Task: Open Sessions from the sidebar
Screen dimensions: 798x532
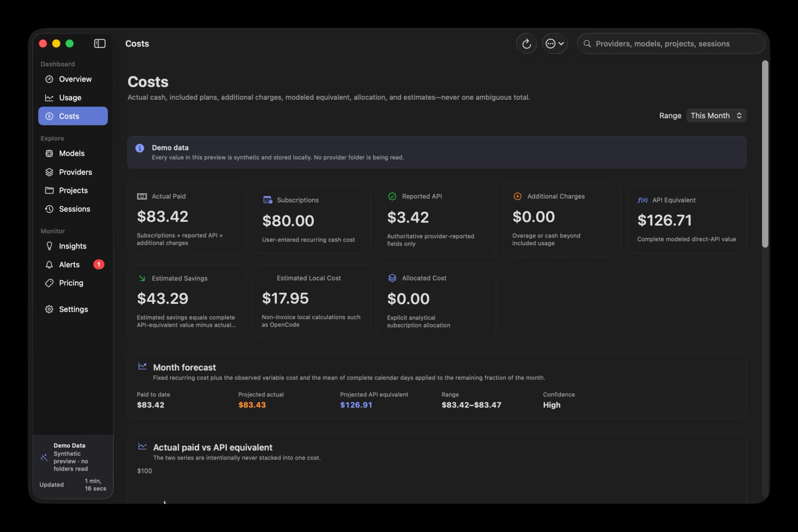Action: (x=73, y=209)
